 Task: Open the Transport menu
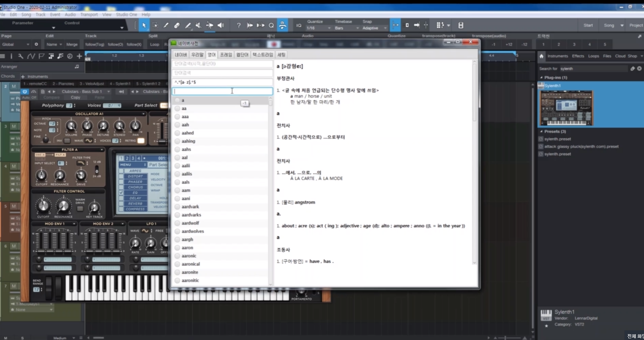tap(89, 15)
